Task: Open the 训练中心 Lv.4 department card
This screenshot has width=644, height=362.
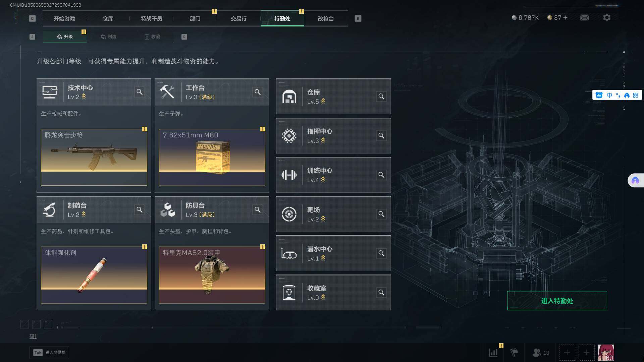Action: tap(333, 175)
